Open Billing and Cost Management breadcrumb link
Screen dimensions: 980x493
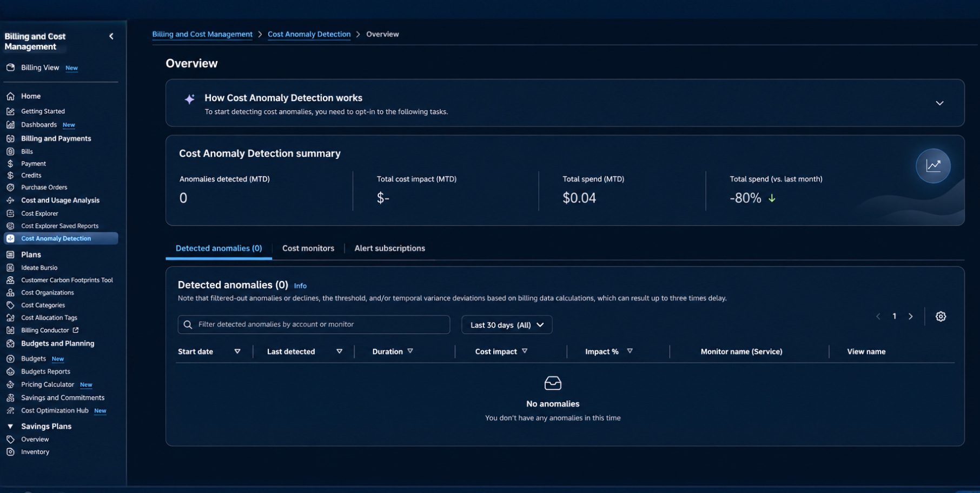tap(202, 34)
